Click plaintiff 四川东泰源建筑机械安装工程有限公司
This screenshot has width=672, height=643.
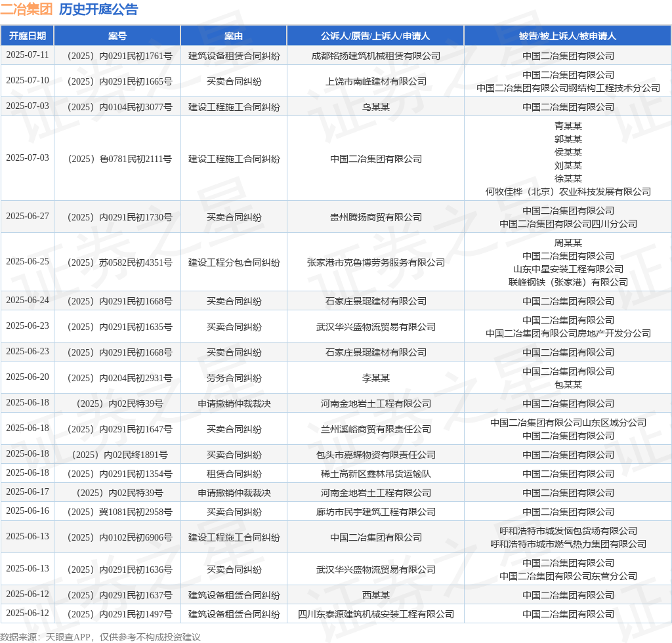click(x=376, y=614)
